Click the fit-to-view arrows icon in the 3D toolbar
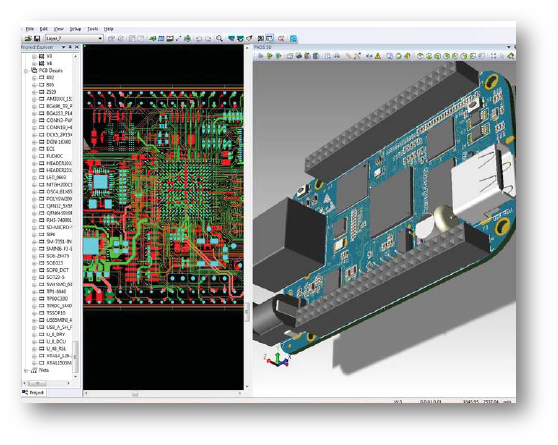 point(493,56)
